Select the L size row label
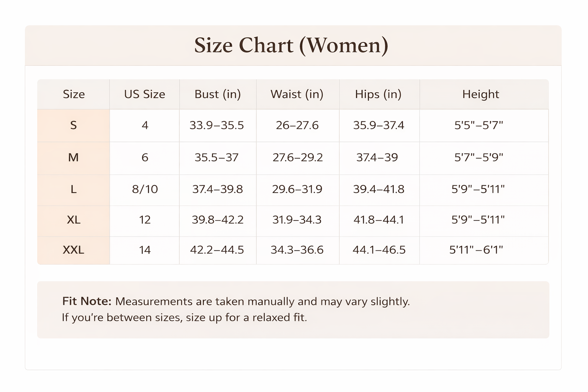Image resolution: width=588 pixels, height=392 pixels. [73, 189]
